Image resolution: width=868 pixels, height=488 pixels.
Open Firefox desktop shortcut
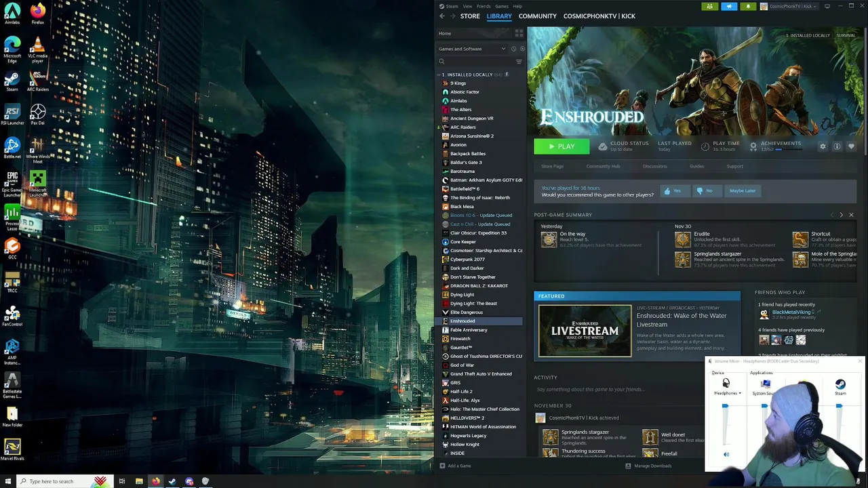tap(37, 14)
